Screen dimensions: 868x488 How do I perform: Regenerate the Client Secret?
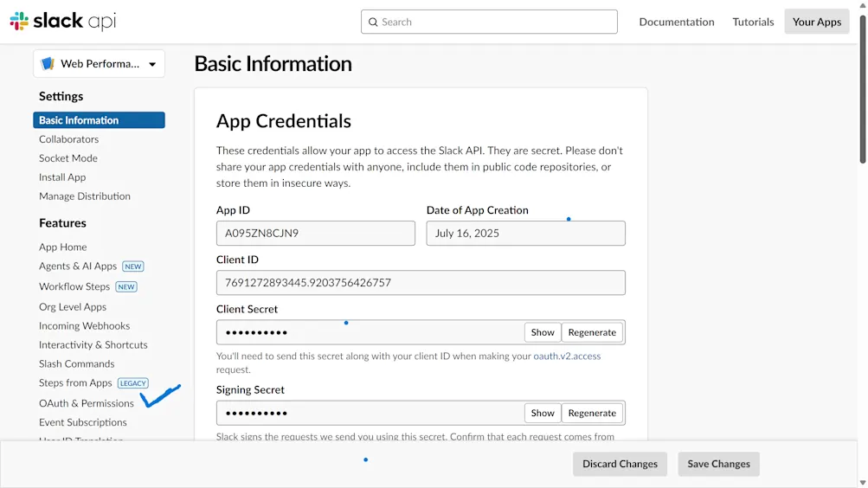pos(592,332)
